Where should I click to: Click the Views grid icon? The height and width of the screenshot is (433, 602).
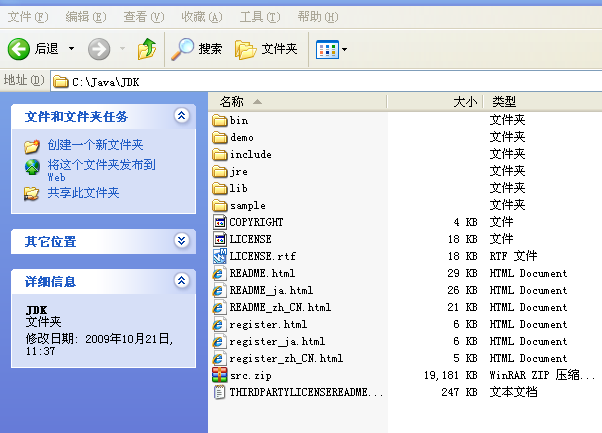pyautogui.click(x=327, y=49)
